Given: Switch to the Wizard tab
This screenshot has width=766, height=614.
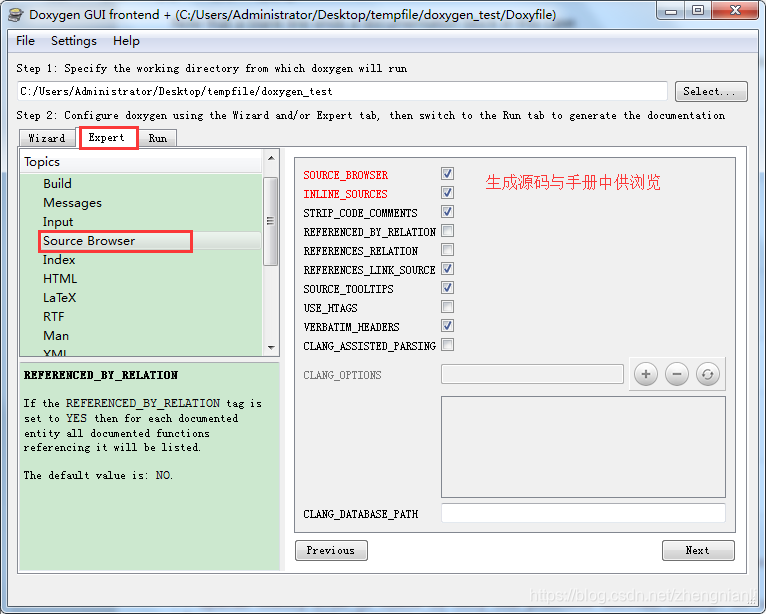Looking at the screenshot, I should [x=47, y=138].
